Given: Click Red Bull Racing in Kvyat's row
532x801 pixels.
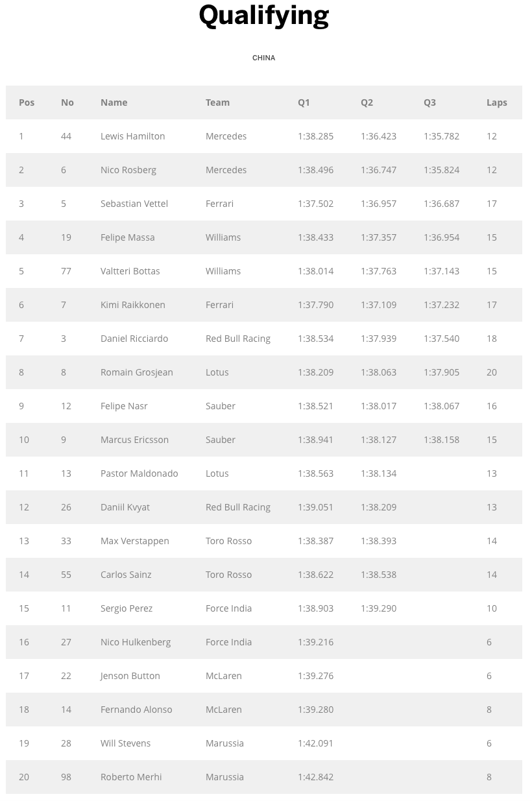Looking at the screenshot, I should coord(237,507).
